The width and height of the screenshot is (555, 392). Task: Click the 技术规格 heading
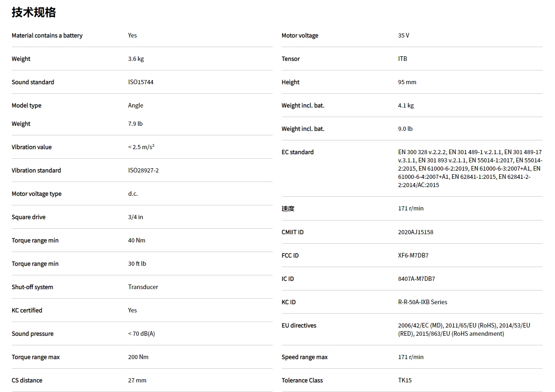34,12
